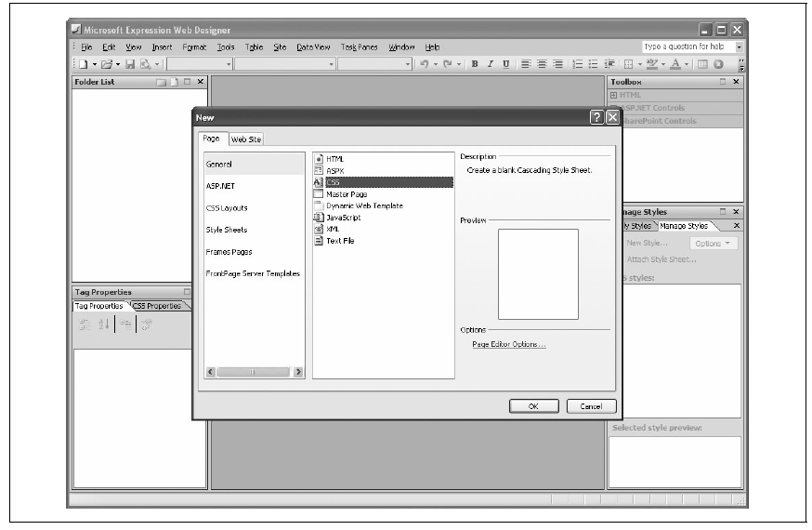Switch to the Web Site tab
Viewport: 812px width, 530px height.
point(246,139)
